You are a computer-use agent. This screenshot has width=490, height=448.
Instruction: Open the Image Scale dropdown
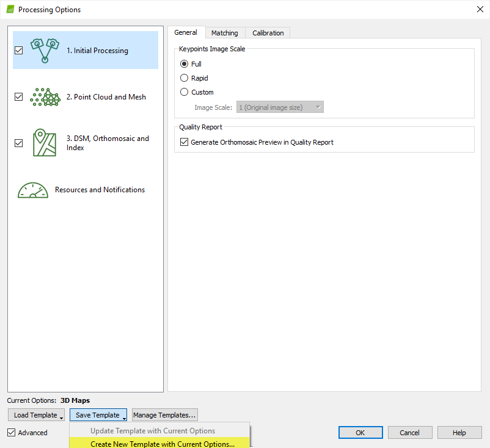click(279, 107)
